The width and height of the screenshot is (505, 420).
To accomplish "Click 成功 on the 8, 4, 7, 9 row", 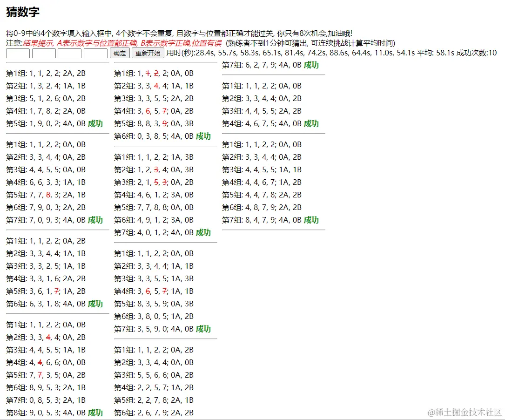I will click(x=311, y=220).
